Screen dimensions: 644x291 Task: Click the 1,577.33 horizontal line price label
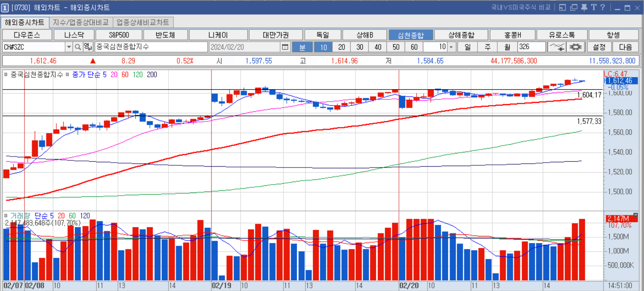(x=589, y=121)
